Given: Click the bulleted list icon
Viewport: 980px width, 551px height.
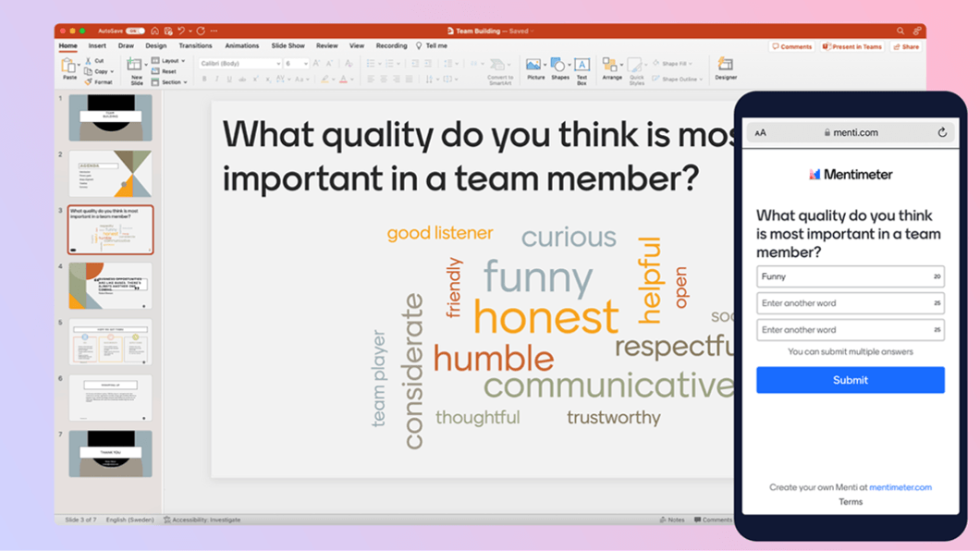Looking at the screenshot, I should click(x=371, y=63).
